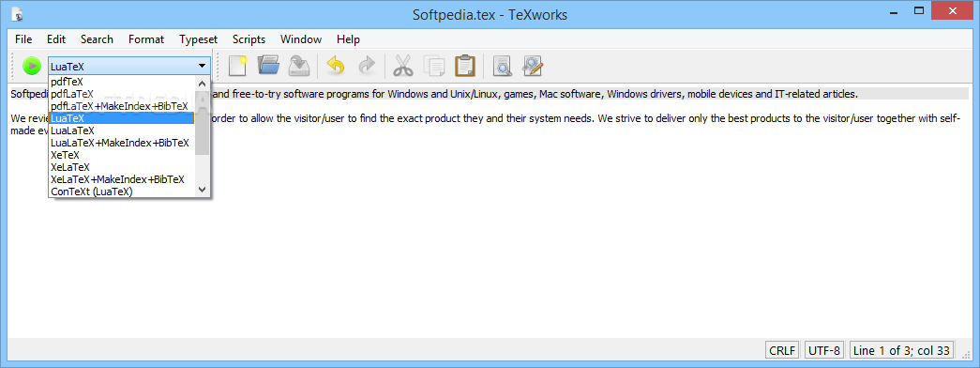Close the TeXworks window

point(952,10)
